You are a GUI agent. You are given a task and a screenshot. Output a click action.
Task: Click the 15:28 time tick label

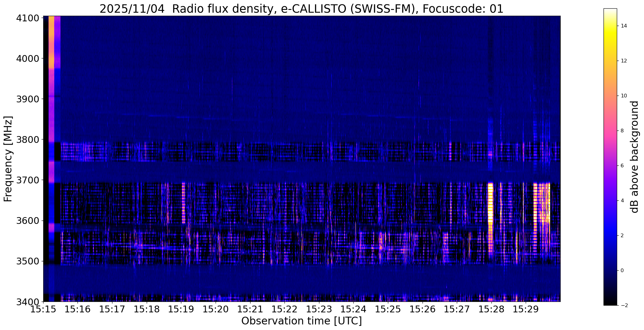point(491,309)
